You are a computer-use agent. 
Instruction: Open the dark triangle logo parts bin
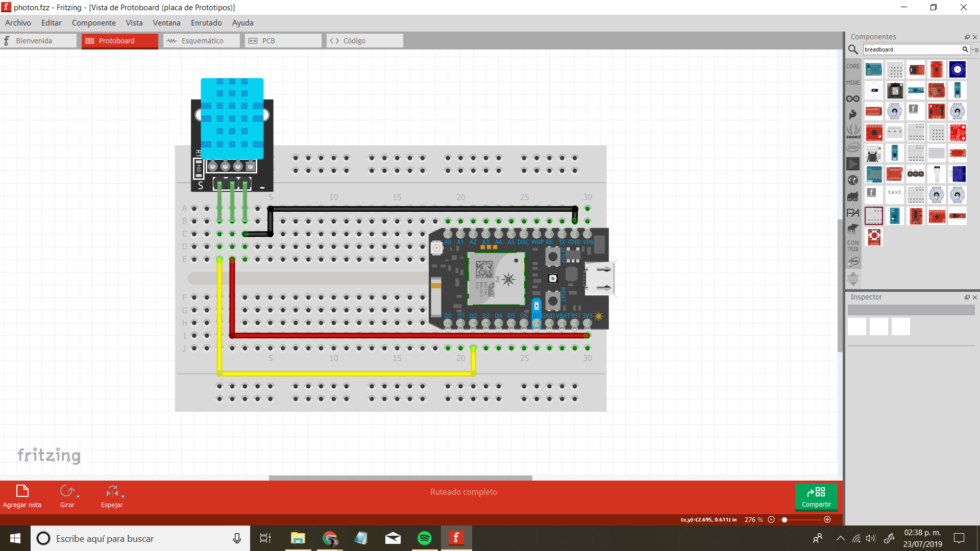tap(853, 164)
